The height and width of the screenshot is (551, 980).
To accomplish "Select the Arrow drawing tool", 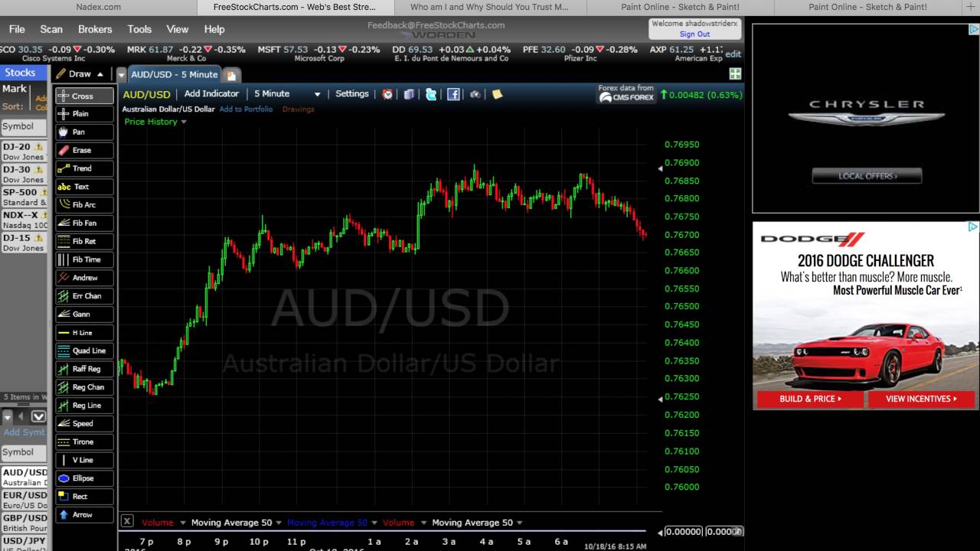I will click(84, 515).
